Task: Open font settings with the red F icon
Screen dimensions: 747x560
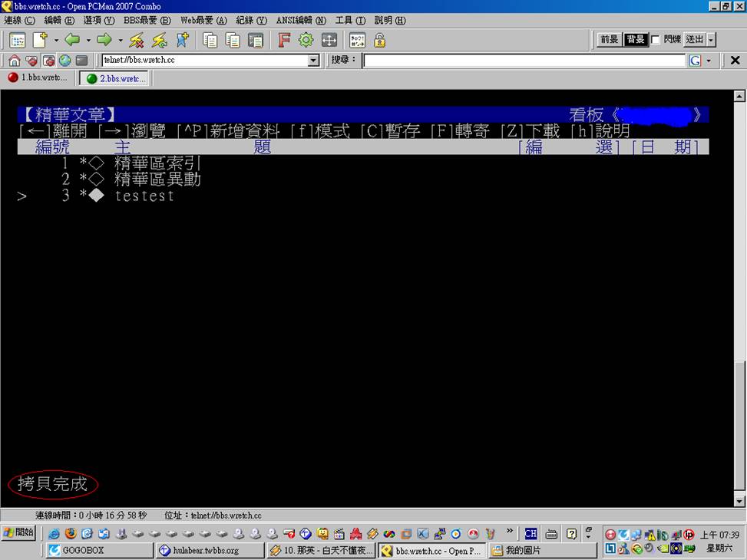Action: point(284,41)
